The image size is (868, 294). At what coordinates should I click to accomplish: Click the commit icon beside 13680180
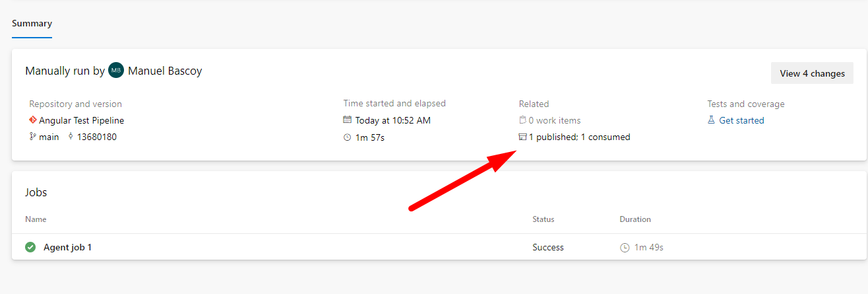click(71, 137)
